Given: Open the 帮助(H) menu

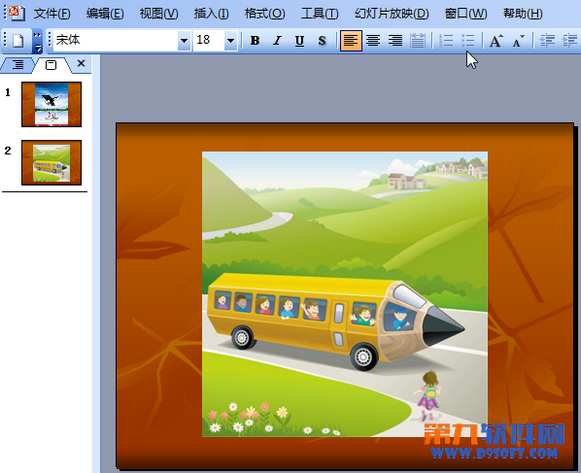Looking at the screenshot, I should [x=522, y=14].
